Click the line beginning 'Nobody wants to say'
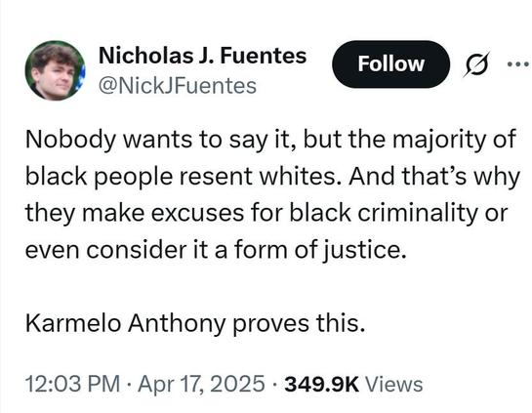This screenshot has width=532, height=413. 270,140
